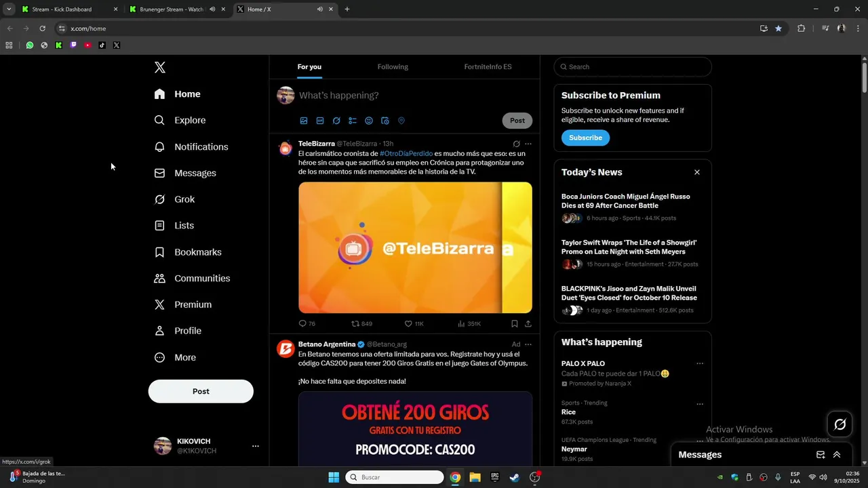
Task: Reply to the TeleBizarra post
Action: click(x=307, y=324)
